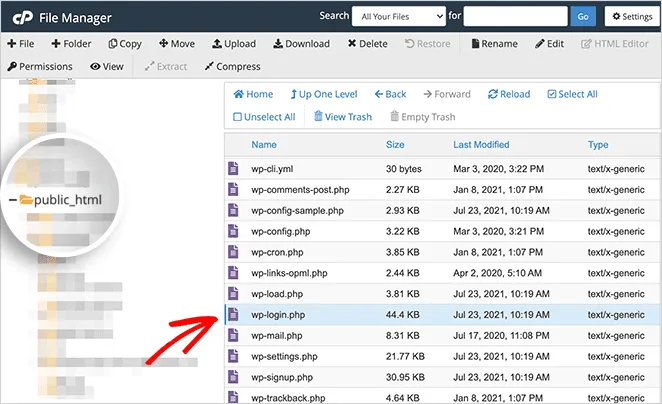The image size is (662, 404).
Task: Click the cPanel logo icon
Action: pos(23,18)
